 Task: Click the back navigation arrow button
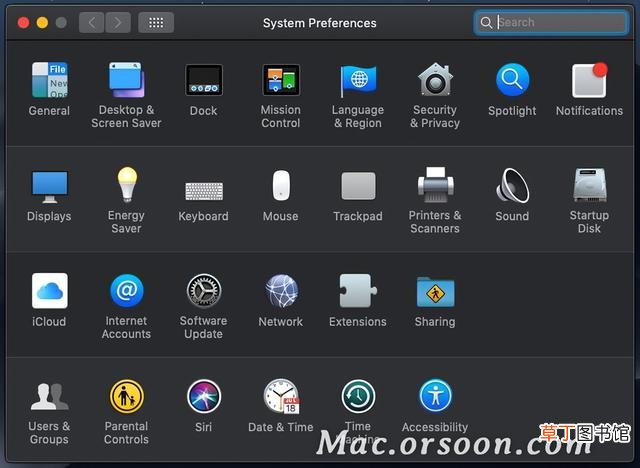(92, 22)
